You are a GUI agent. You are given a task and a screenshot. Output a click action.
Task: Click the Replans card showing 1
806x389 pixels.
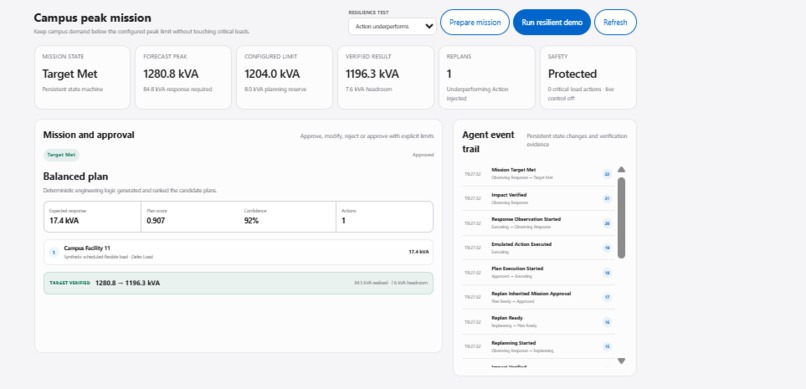pos(486,77)
